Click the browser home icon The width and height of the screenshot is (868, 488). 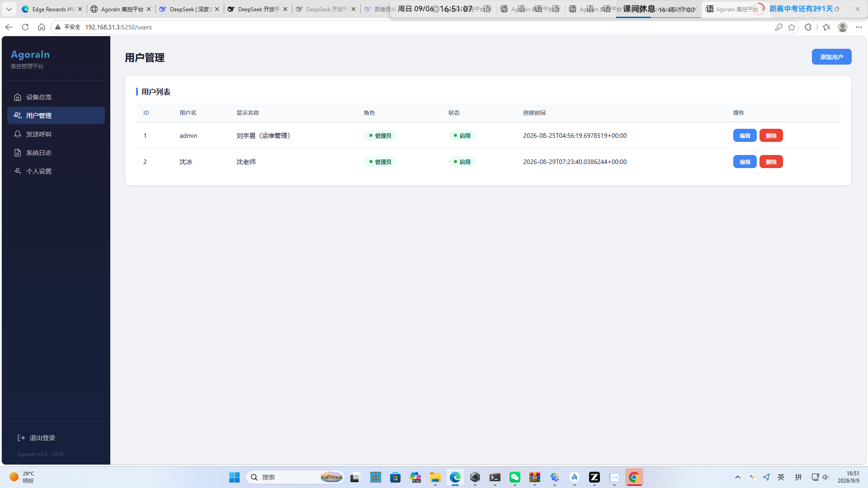coord(42,27)
